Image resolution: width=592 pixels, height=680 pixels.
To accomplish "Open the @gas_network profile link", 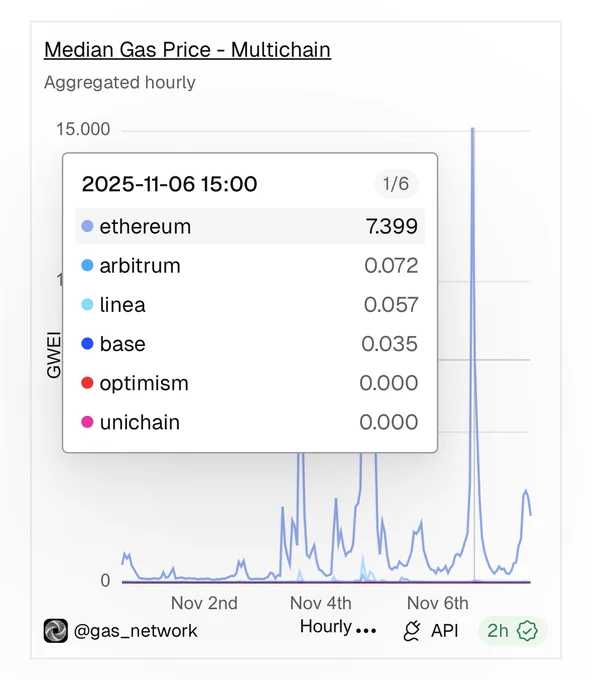I will 135,631.
